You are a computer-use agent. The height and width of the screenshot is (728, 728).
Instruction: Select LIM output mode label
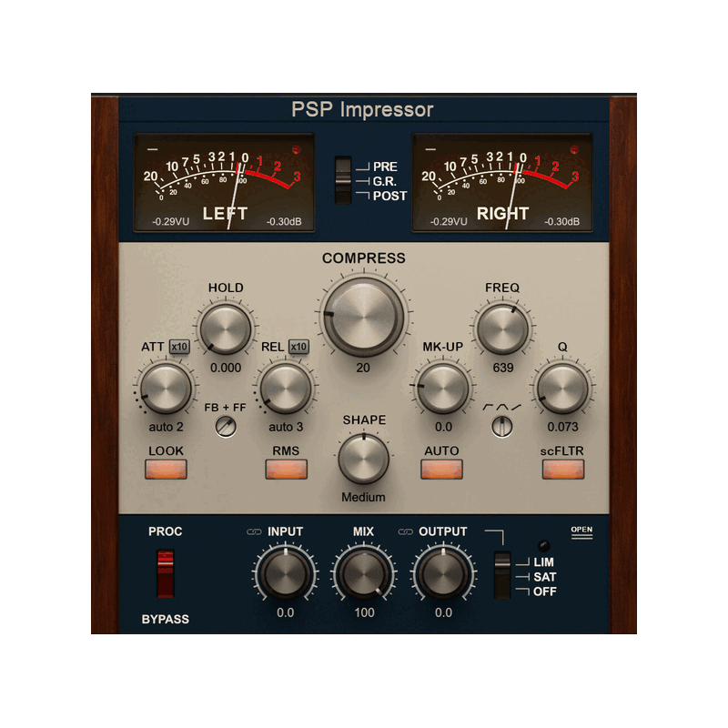(543, 562)
